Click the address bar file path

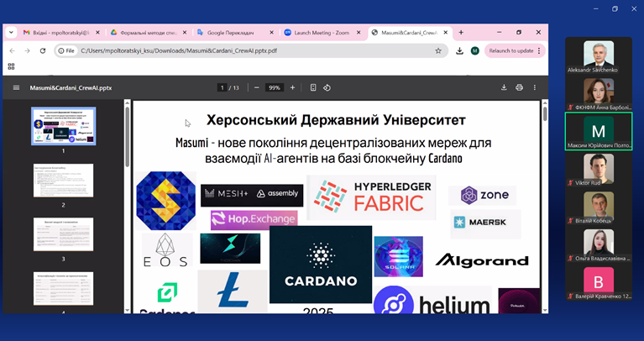pyautogui.click(x=179, y=51)
